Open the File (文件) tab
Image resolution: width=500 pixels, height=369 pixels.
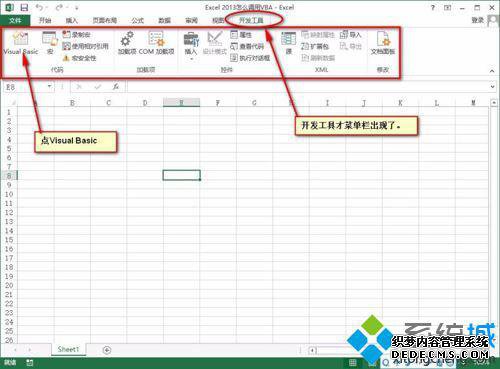click(15, 20)
